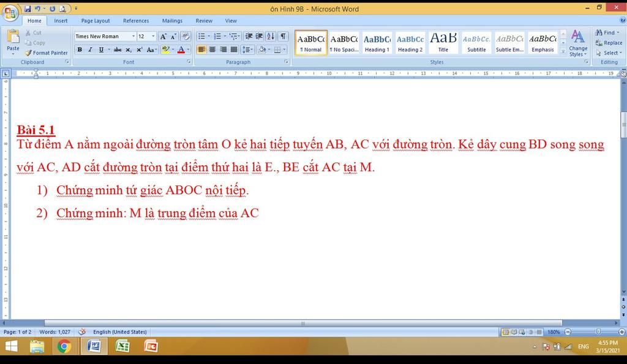Clear formatting icon in Font group
This screenshot has height=364, width=627.
pyautogui.click(x=186, y=36)
